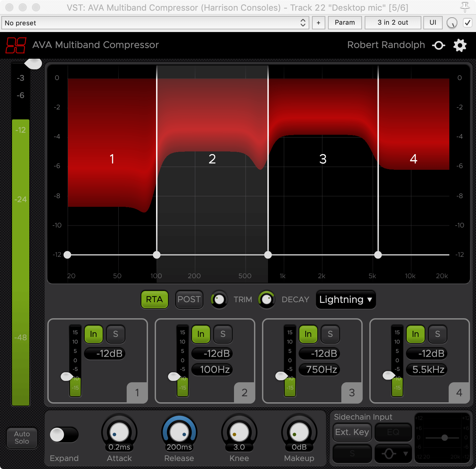Pin the plugin window with pushpin icon
The image size is (476, 469).
click(465, 7)
